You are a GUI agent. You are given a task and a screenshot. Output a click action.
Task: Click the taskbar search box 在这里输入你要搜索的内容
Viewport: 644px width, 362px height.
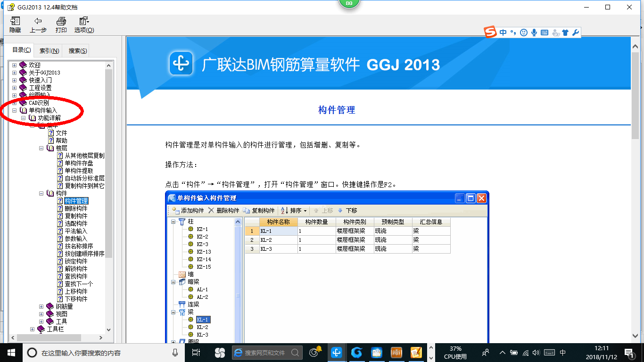[x=103, y=352]
